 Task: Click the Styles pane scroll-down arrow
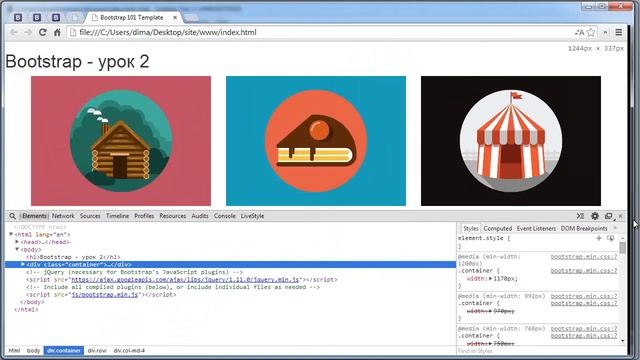pyautogui.click(x=622, y=341)
